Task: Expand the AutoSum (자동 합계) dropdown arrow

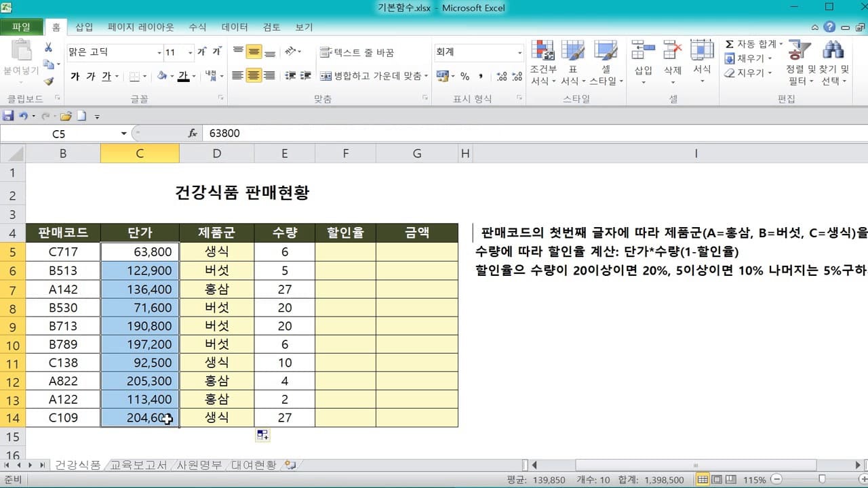Action: click(x=781, y=44)
